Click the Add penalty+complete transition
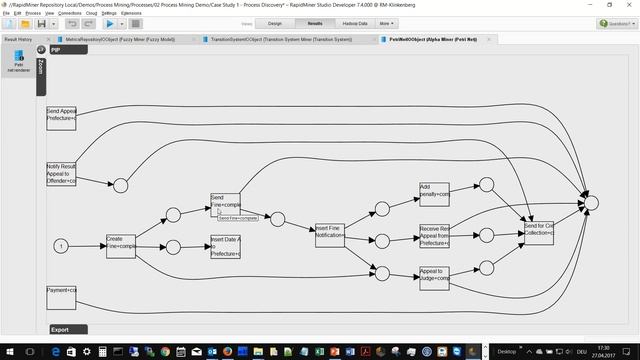This screenshot has width=640, height=360. (x=434, y=194)
